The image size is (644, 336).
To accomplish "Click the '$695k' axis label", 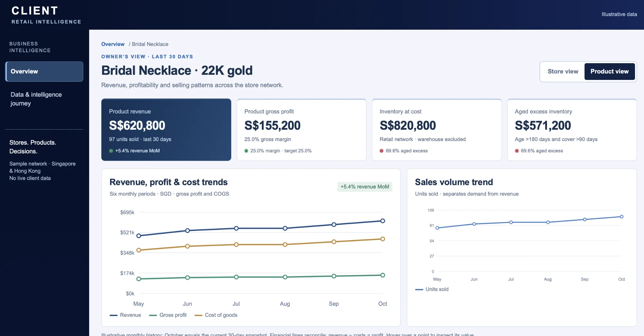I will coord(127,212).
